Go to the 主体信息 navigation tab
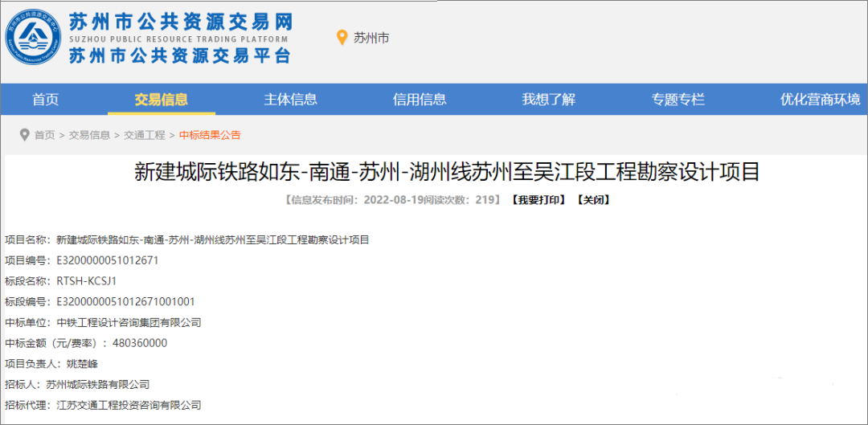Screen dimensions: 868x425 (x=290, y=100)
